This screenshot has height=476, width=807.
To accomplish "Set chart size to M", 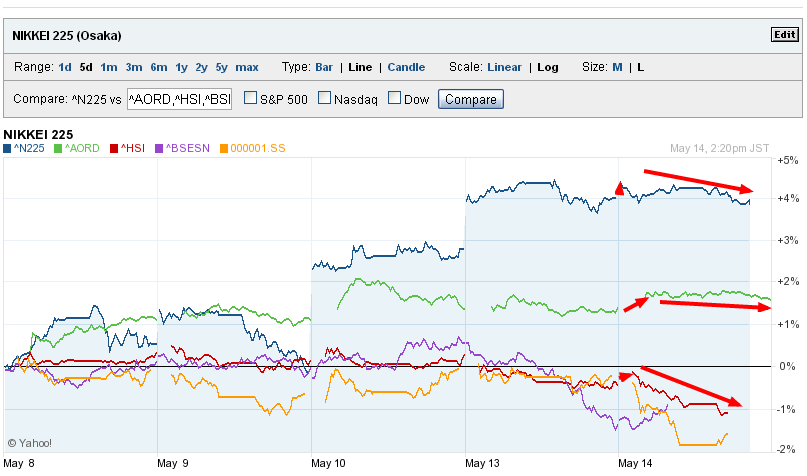I will click(x=617, y=68).
